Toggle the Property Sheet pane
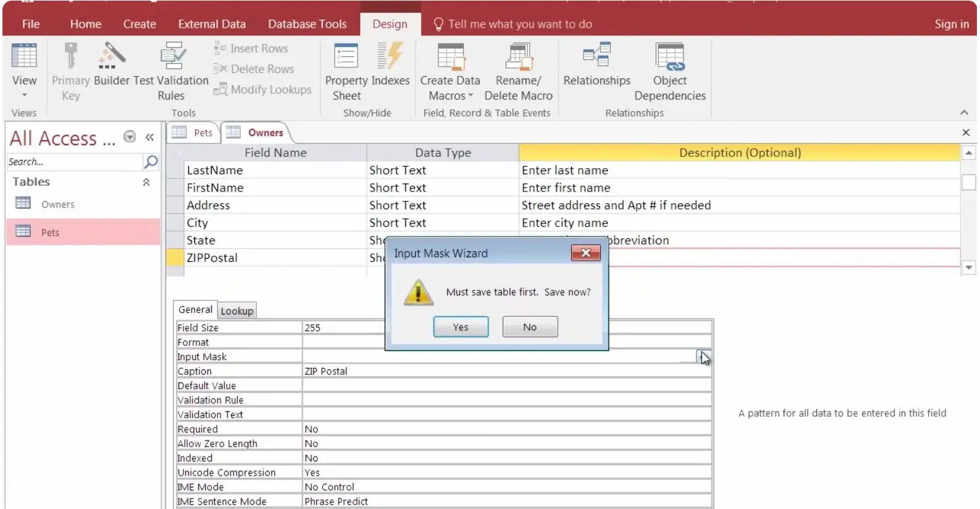980x509 pixels. tap(346, 57)
